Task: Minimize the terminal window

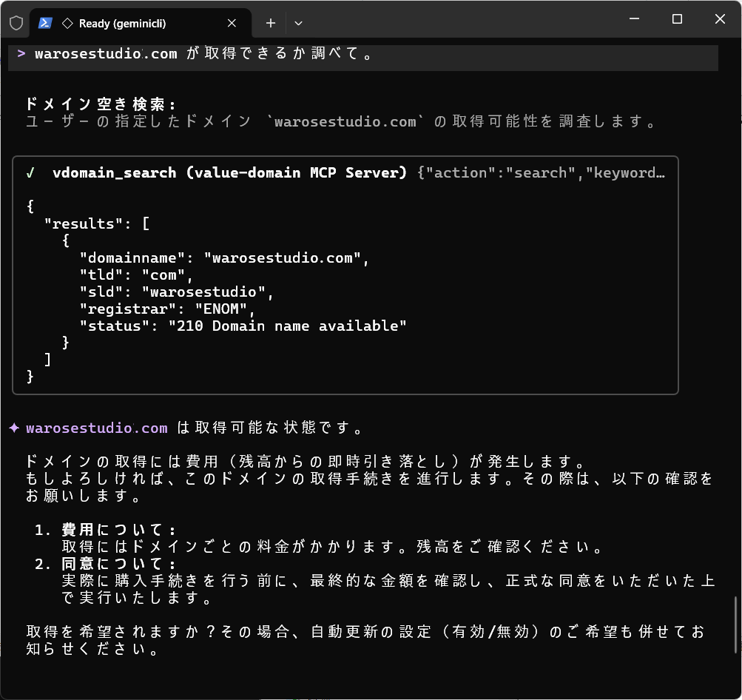Action: [x=634, y=19]
